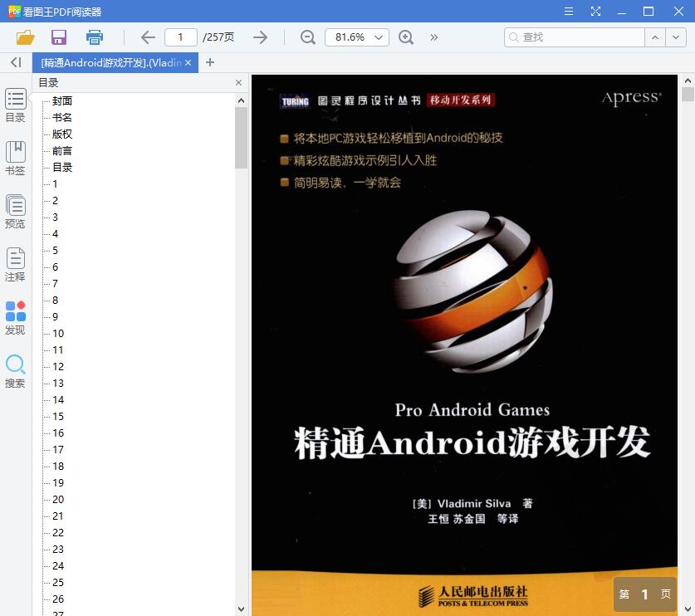Switch to the 书签 bookmarks panel

pyautogui.click(x=15, y=158)
